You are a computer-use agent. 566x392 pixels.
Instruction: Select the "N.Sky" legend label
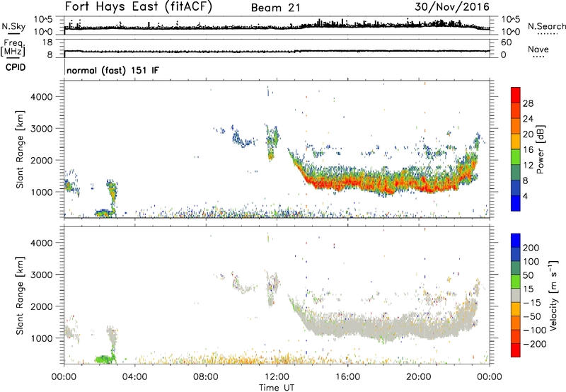tap(13, 26)
